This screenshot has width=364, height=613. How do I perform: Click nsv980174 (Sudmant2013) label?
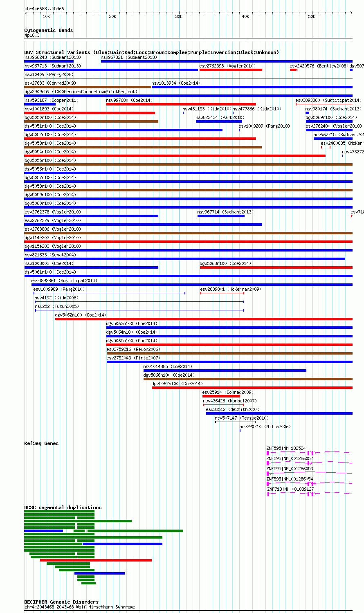click(333, 109)
